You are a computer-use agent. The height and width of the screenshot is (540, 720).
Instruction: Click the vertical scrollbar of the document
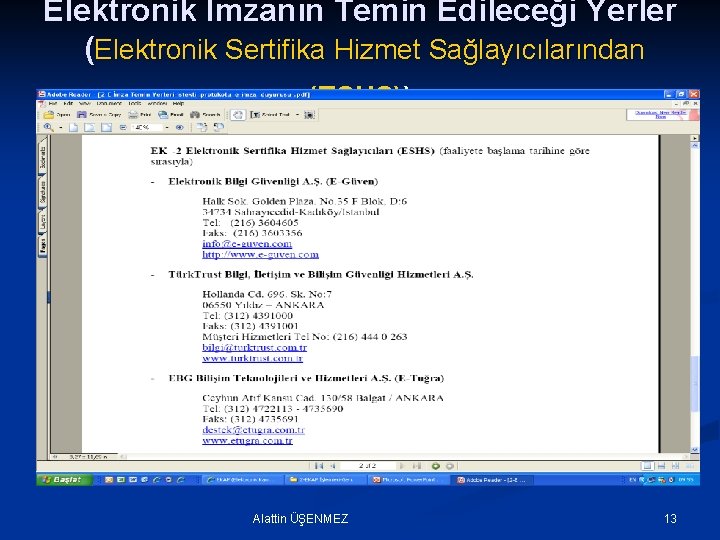tap(695, 297)
